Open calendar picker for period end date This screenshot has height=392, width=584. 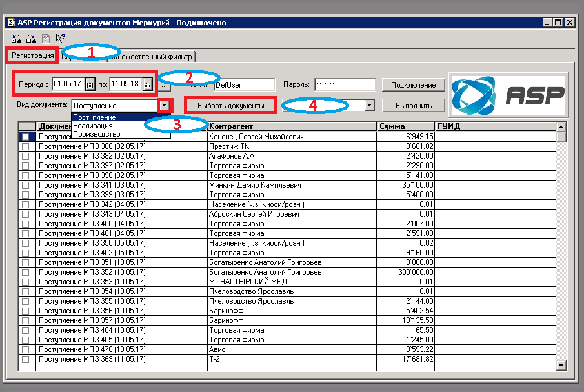point(148,84)
